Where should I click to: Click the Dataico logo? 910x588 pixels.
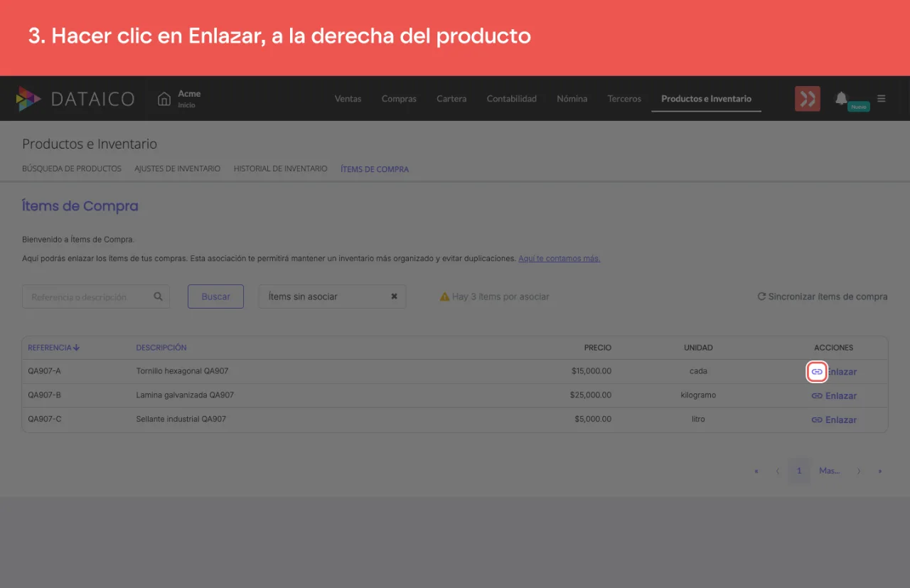coord(75,99)
